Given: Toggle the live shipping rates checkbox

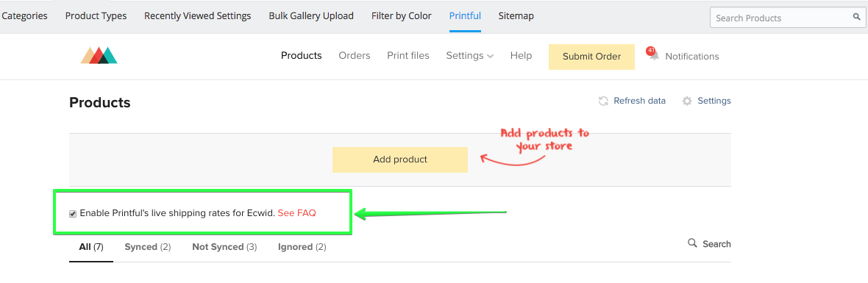Looking at the screenshot, I should [x=73, y=214].
